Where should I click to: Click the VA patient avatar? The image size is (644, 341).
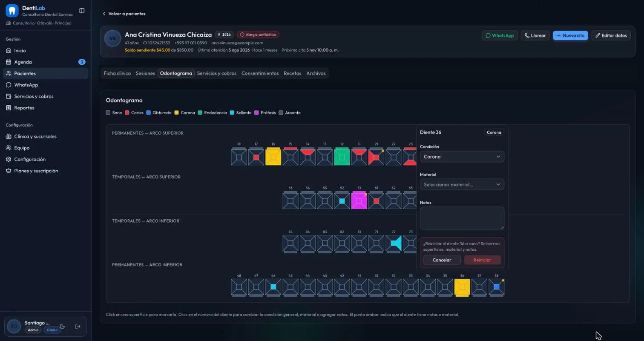click(112, 38)
